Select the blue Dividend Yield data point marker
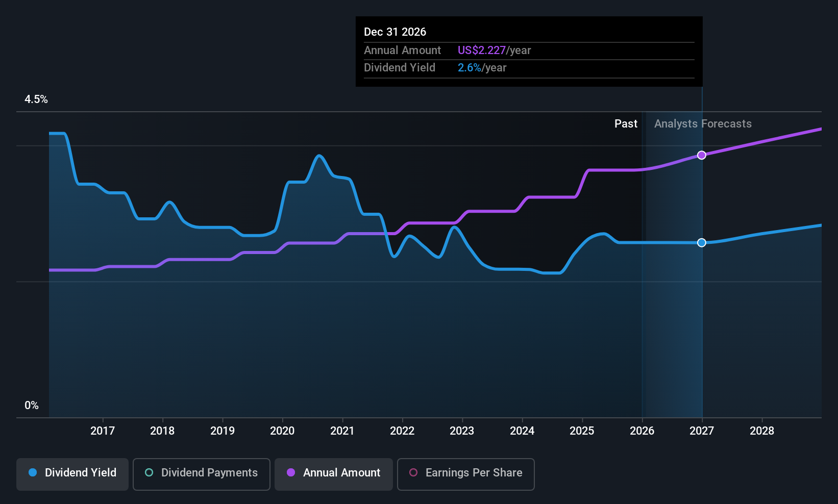Image resolution: width=838 pixels, height=504 pixels. 702,243
